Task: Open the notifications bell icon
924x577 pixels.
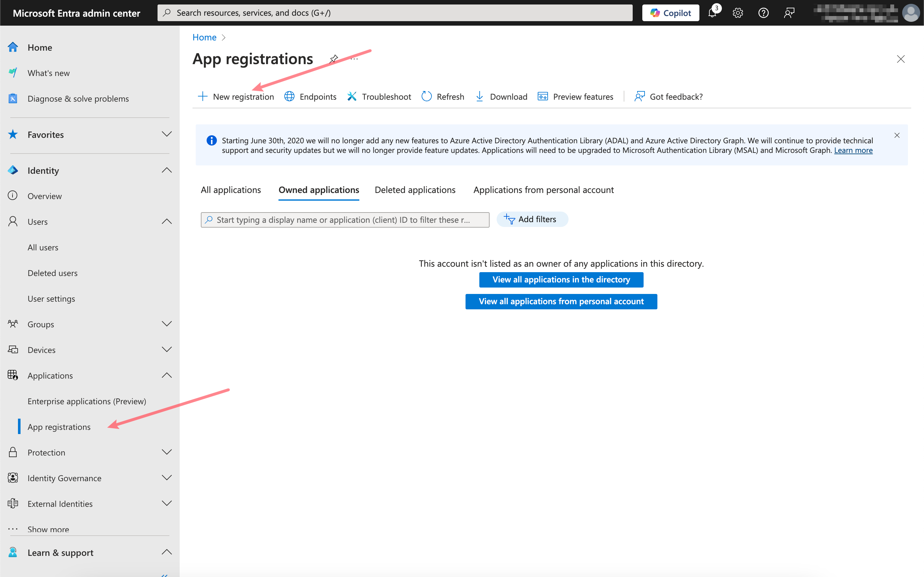Action: click(712, 13)
